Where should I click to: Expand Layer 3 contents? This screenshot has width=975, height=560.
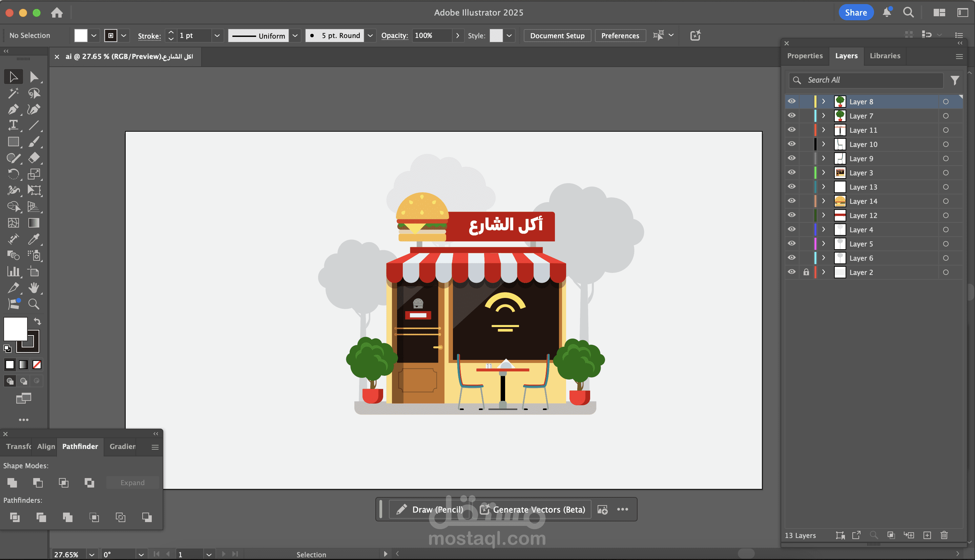click(824, 173)
